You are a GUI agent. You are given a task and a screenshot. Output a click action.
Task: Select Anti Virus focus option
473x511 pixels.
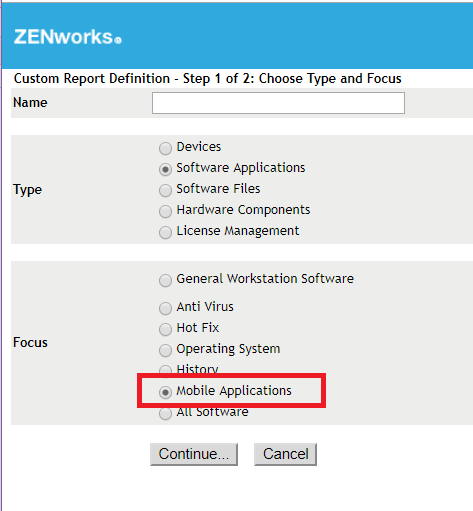pyautogui.click(x=165, y=308)
